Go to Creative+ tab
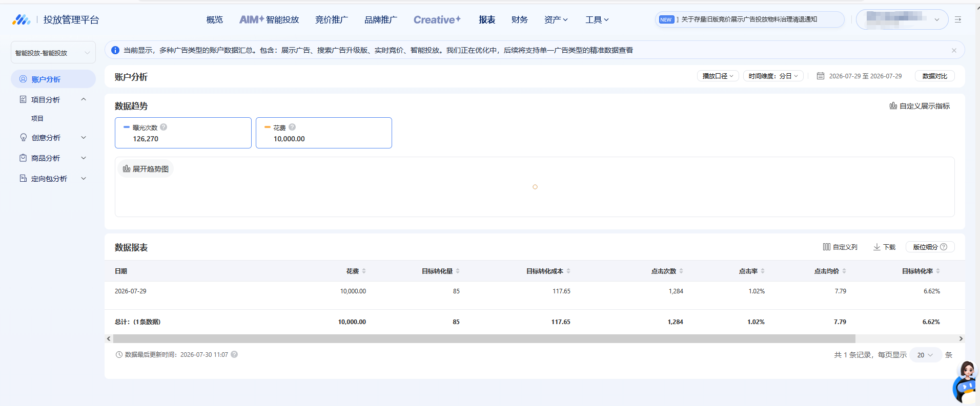This screenshot has width=980, height=406. point(437,19)
